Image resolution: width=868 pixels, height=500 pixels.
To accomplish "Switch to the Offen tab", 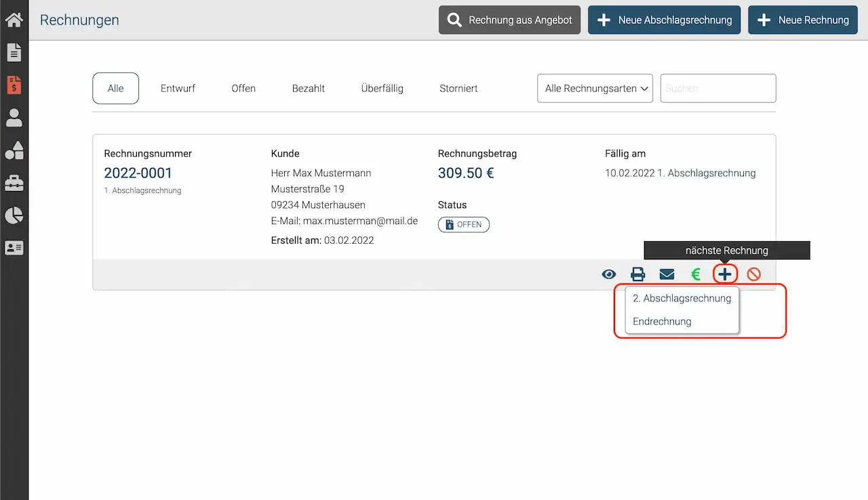I will click(x=243, y=88).
